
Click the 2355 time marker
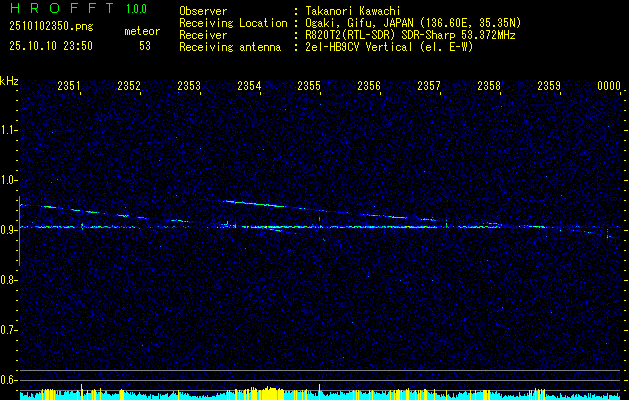click(308, 85)
